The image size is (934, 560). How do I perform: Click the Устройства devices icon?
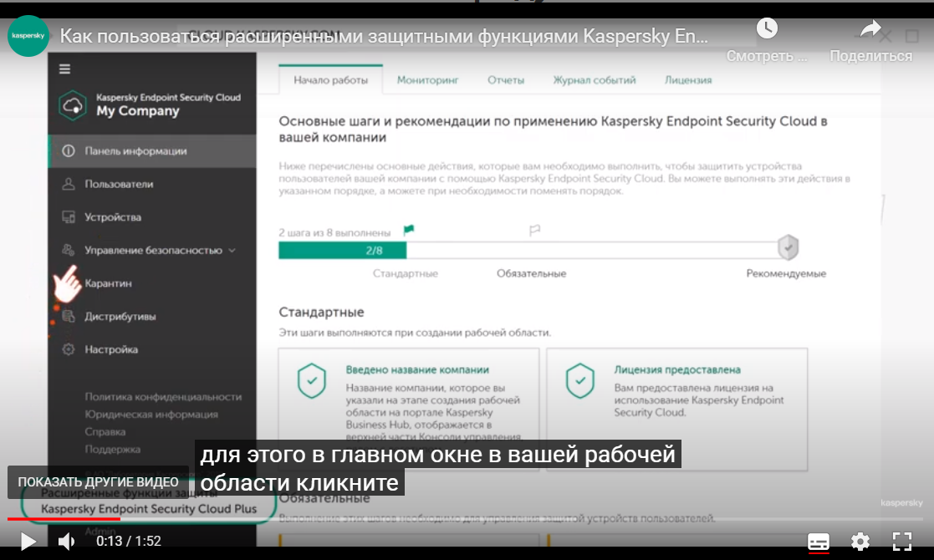point(69,217)
